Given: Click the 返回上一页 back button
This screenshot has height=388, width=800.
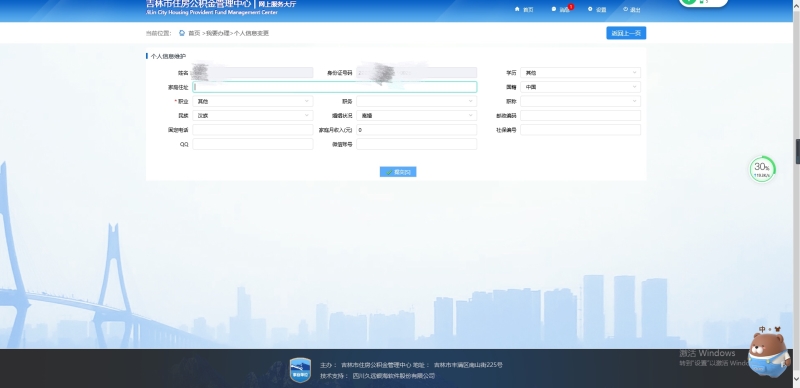Looking at the screenshot, I should [x=626, y=33].
